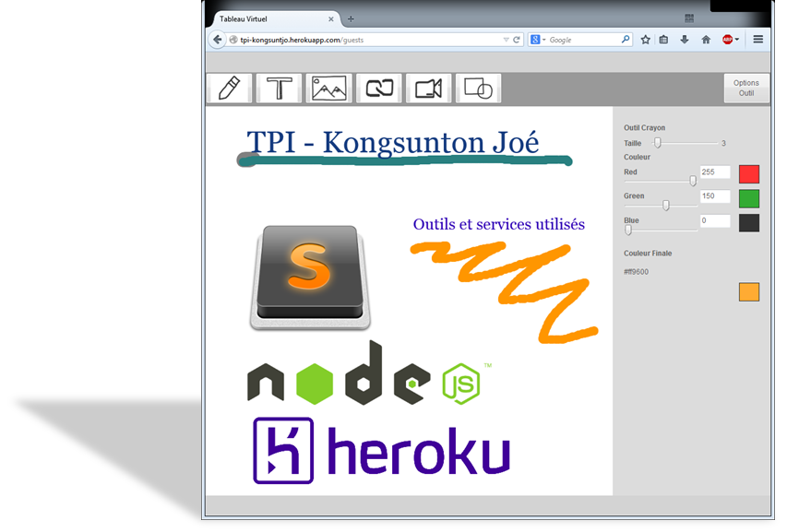Switch to the Tableau Virtuel tab
787x532 pixels.
click(x=268, y=18)
